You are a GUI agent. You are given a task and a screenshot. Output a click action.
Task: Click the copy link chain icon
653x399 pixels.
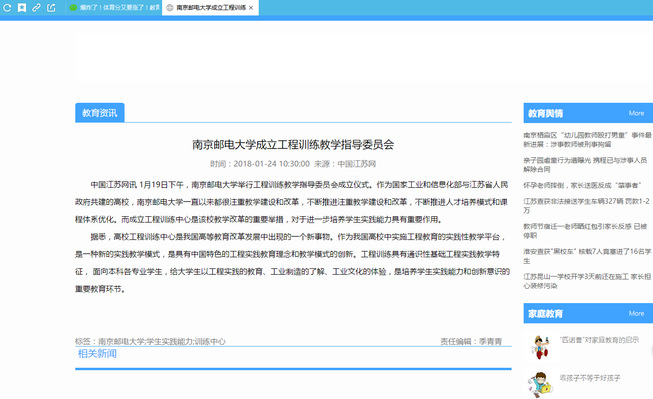coord(36,7)
